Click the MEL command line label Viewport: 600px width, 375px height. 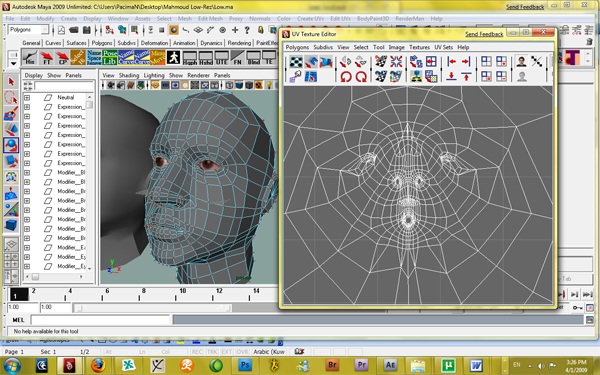pos(18,320)
